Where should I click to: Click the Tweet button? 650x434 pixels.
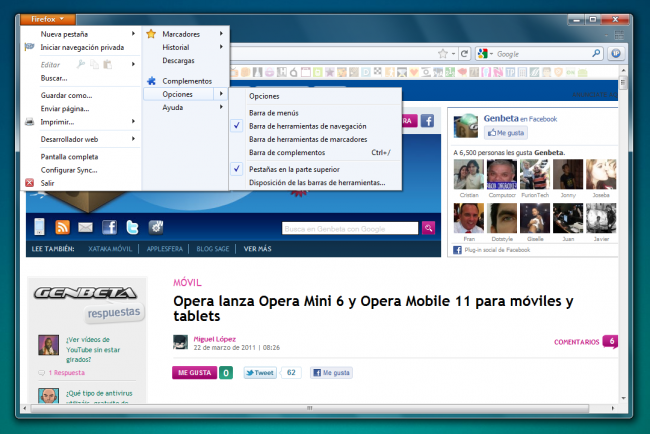260,373
